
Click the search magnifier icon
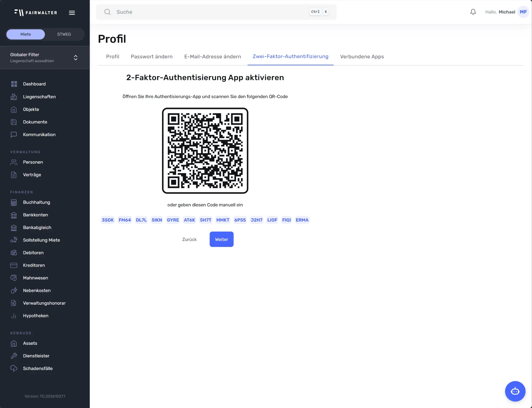coord(107,12)
